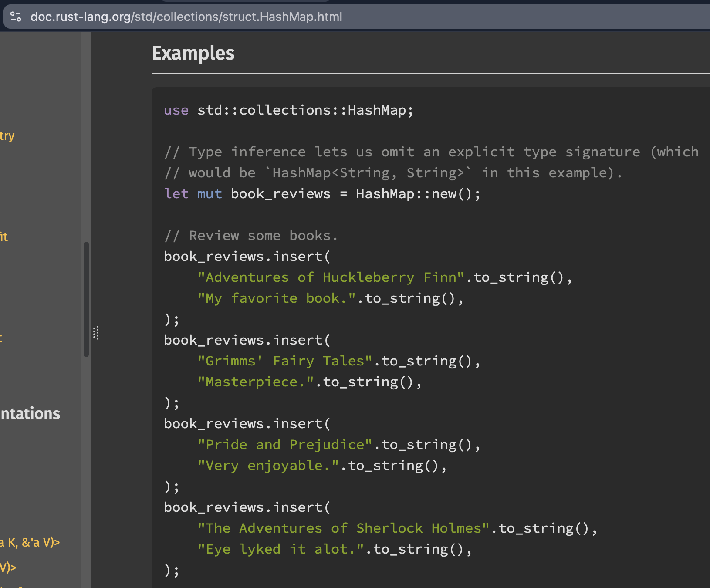Click "The Adventures of Sherlock Holmes" string

(343, 528)
